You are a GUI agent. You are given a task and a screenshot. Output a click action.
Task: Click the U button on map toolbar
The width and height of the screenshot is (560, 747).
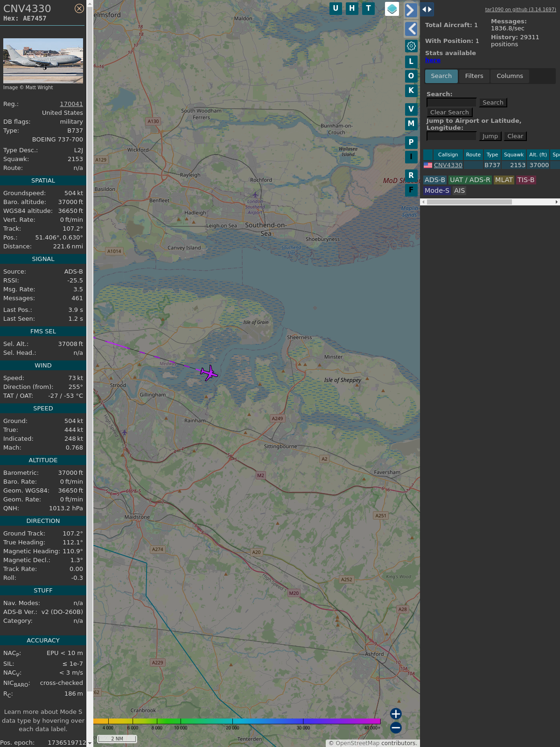coord(336,8)
